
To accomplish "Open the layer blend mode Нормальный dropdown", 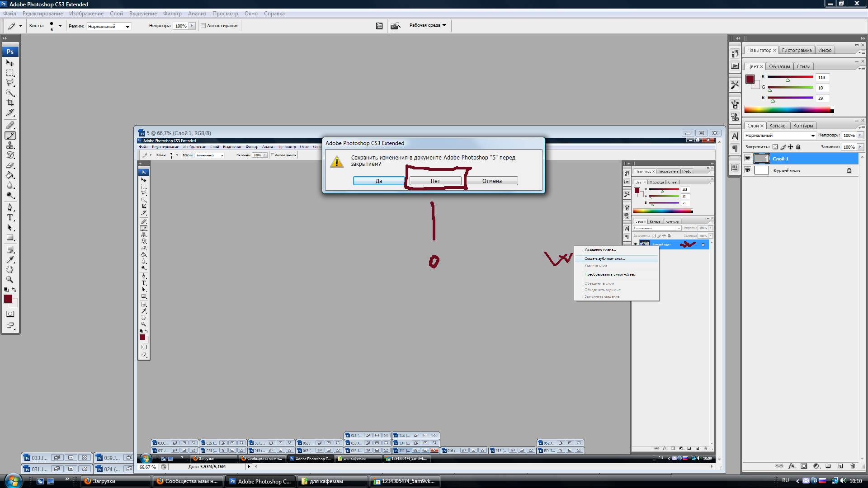I will point(780,135).
